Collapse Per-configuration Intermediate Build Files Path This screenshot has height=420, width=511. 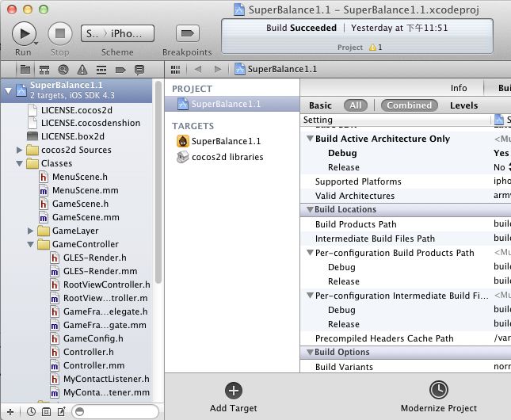coord(311,295)
